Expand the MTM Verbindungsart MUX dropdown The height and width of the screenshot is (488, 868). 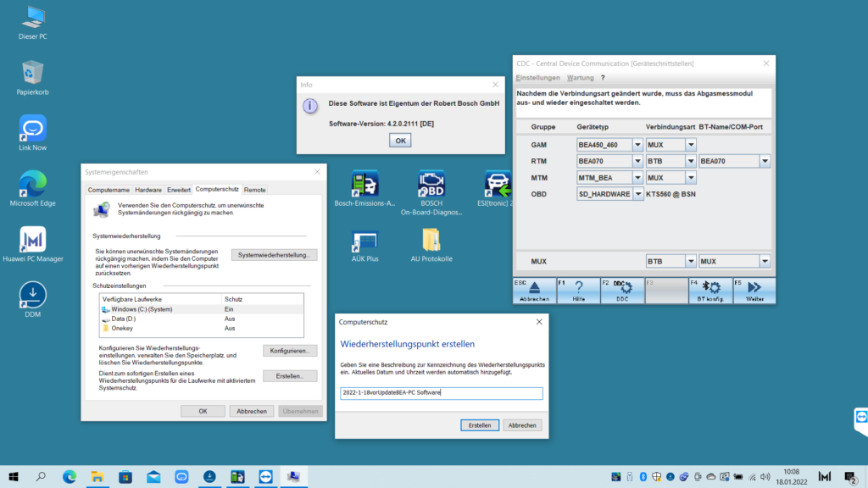point(691,178)
